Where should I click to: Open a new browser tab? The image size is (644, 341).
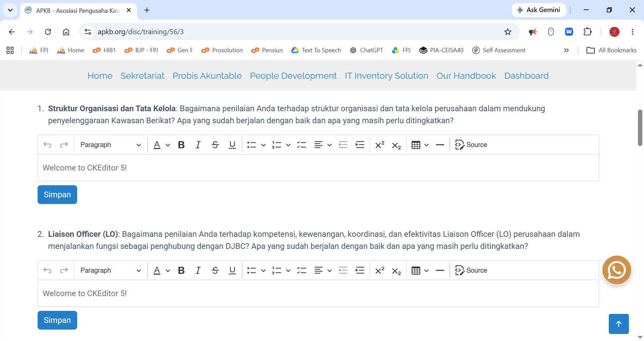pos(147,10)
